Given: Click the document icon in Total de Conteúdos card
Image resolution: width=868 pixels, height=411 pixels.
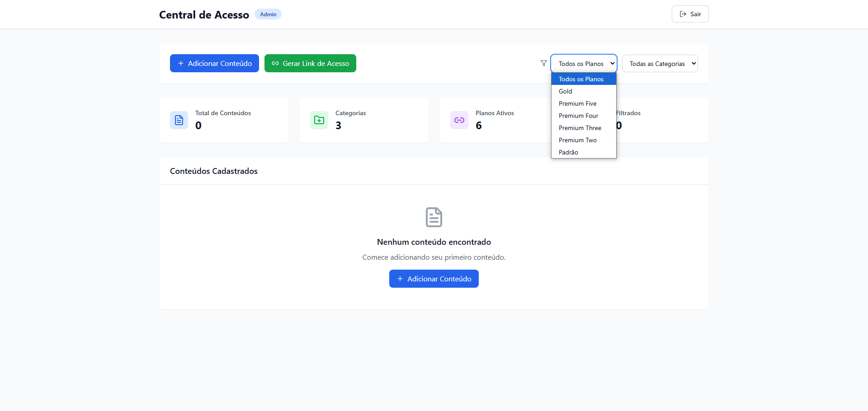Looking at the screenshot, I should 179,120.
